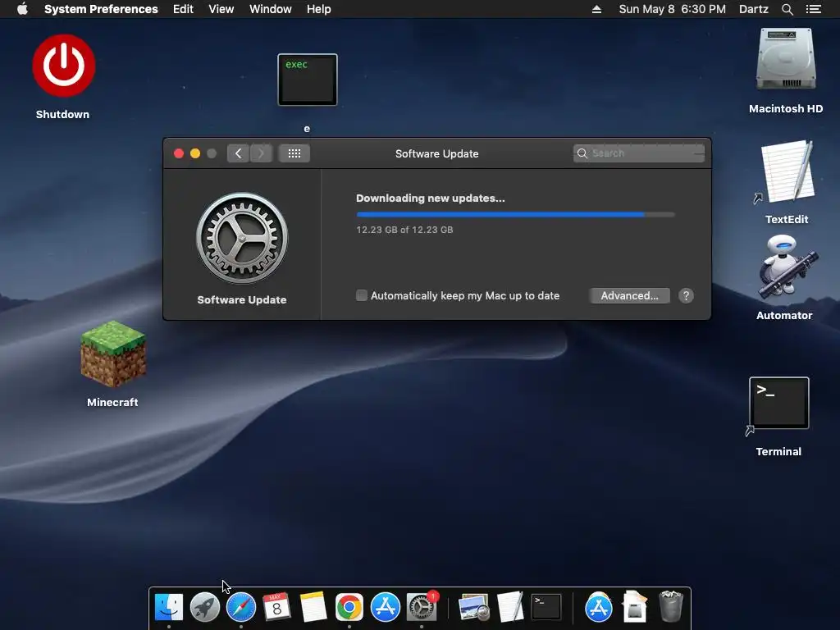The image size is (840, 630).
Task: Open Spotlight search in the menu bar
Action: point(787,9)
